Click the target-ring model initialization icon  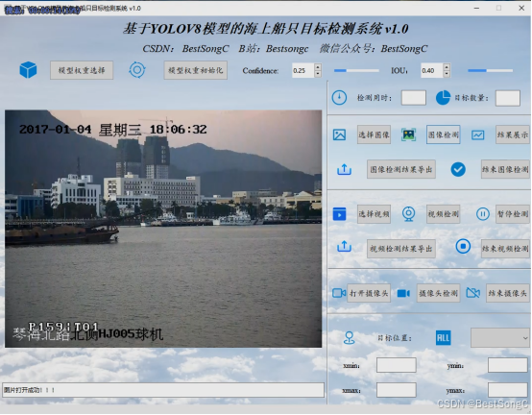pyautogui.click(x=137, y=70)
